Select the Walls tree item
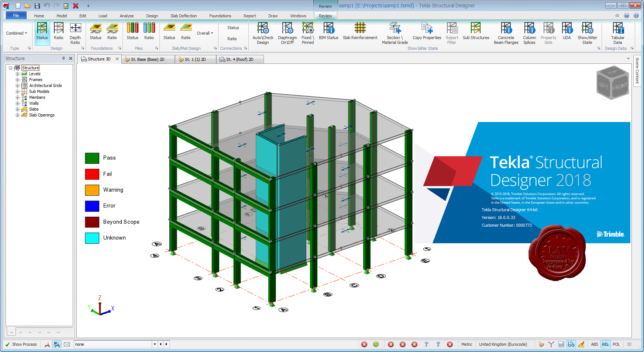Viewport: 644px width, 352px height. click(x=34, y=103)
